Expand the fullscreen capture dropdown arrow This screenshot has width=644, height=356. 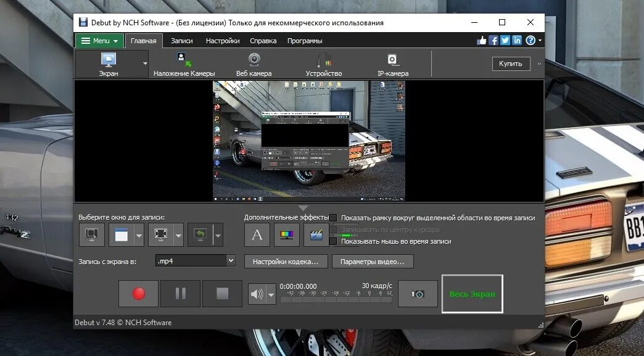[x=178, y=235]
